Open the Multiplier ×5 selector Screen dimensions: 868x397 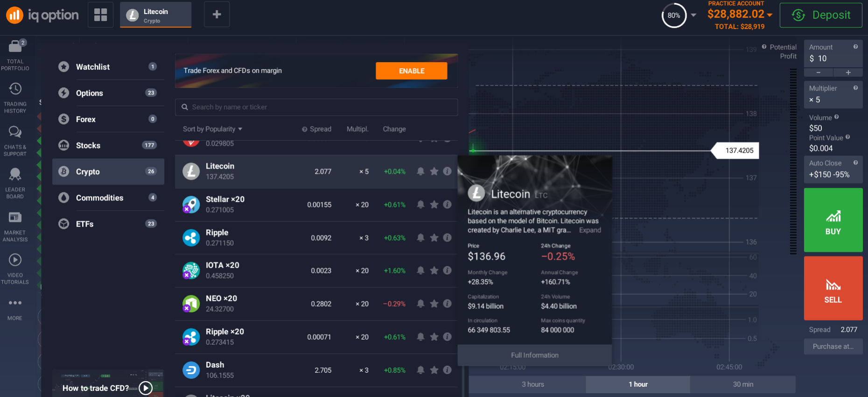(833, 94)
